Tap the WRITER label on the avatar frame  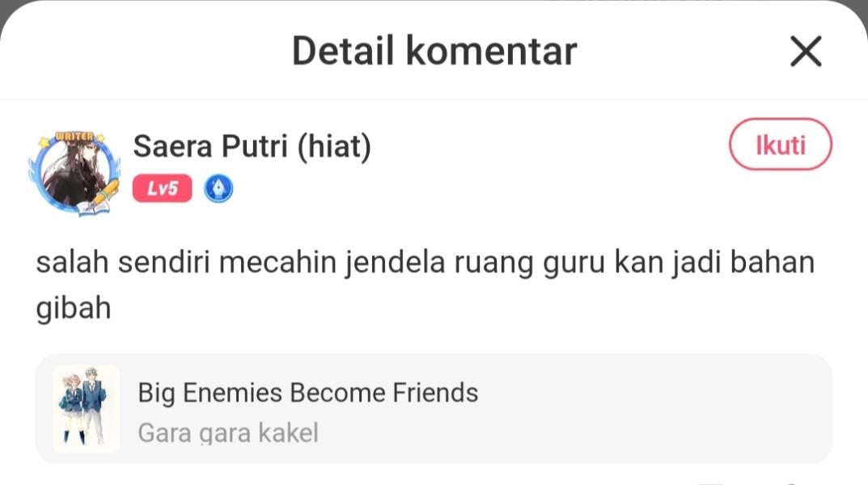click(74, 136)
